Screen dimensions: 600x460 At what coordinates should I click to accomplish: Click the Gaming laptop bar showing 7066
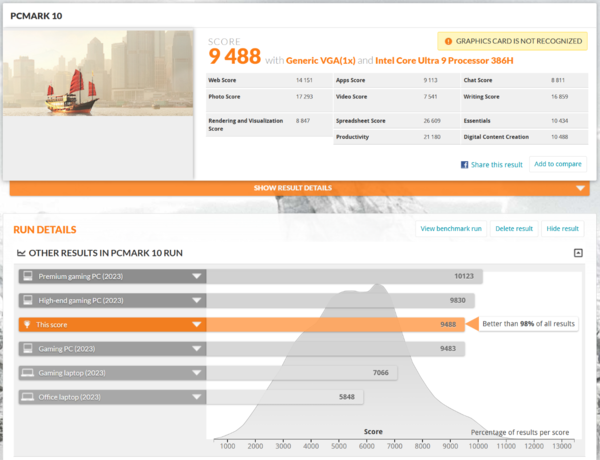tap(302, 373)
